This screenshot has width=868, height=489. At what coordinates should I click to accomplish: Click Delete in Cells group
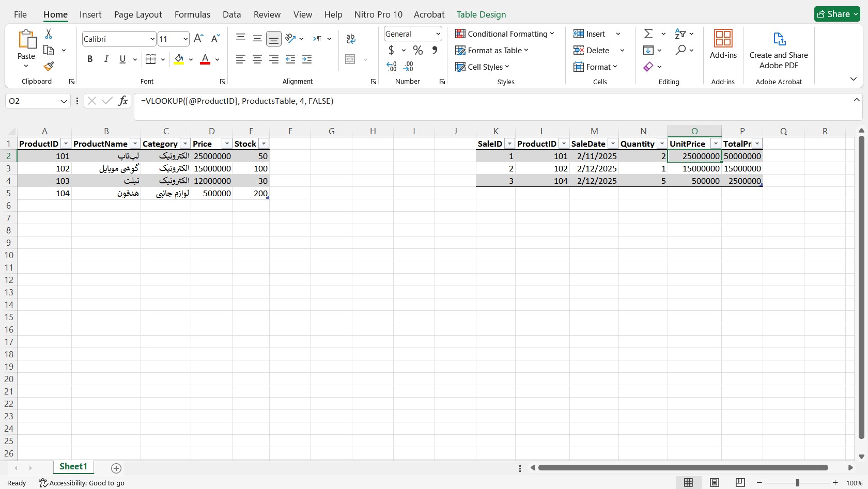click(x=592, y=50)
